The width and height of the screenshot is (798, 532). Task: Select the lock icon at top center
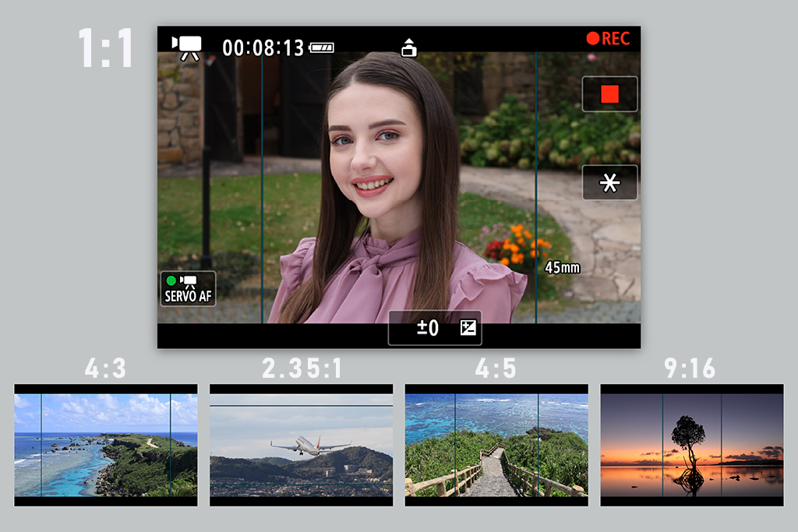coord(408,48)
